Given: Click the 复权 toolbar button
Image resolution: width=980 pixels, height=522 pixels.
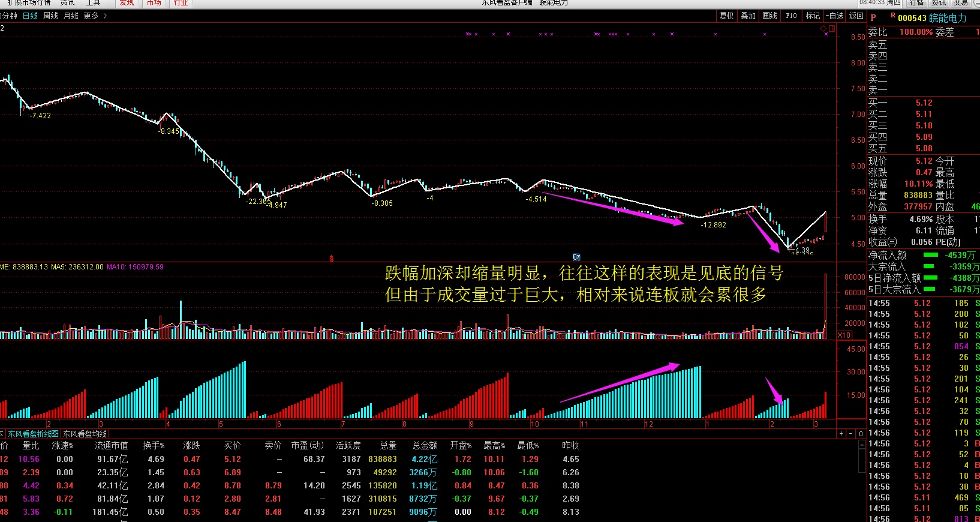Looking at the screenshot, I should point(727,16).
